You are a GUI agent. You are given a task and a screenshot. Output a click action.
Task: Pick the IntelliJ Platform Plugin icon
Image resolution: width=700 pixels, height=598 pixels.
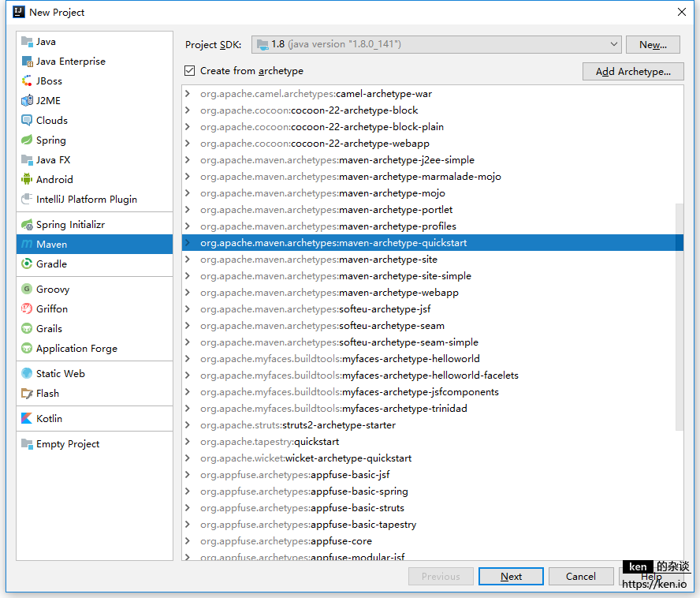tap(27, 199)
